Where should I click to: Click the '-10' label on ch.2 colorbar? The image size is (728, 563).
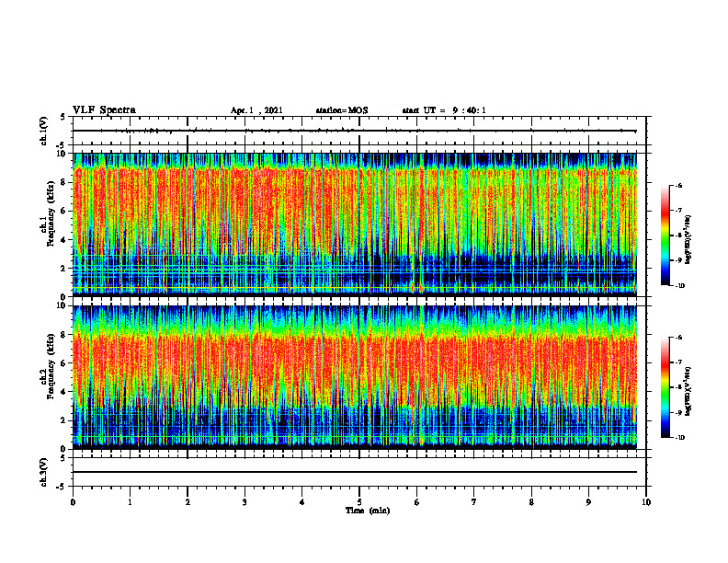tap(679, 438)
